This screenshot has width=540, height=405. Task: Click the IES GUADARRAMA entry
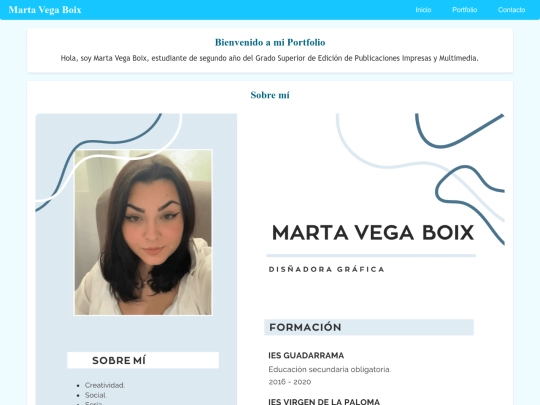[x=306, y=355]
